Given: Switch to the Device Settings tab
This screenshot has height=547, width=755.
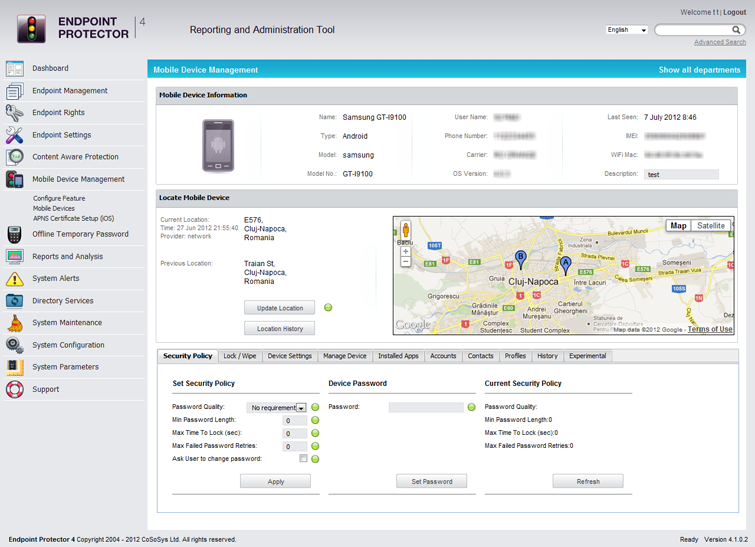Looking at the screenshot, I should click(289, 356).
